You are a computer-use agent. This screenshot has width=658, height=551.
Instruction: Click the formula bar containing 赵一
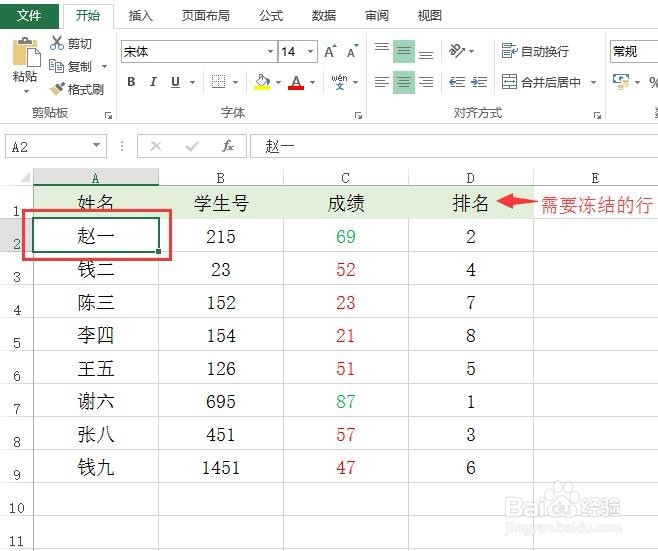click(x=454, y=146)
